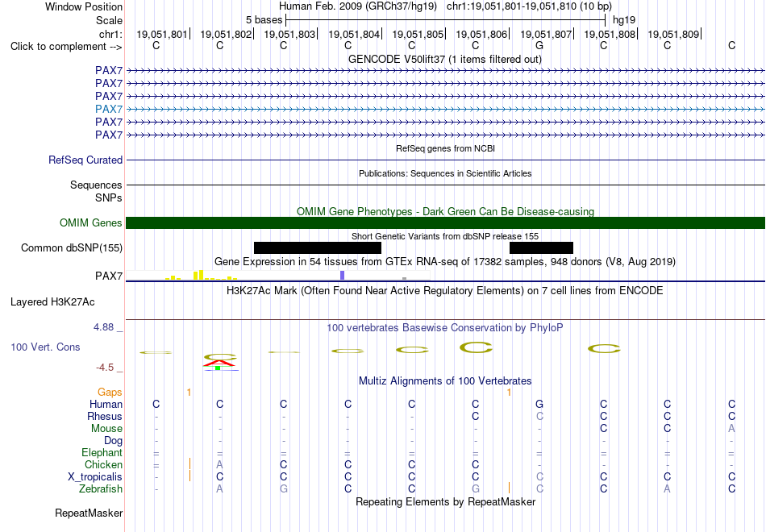Open 'Publications: Sequences in Scientific Articles' title
The image size is (766, 532).
coord(445,173)
